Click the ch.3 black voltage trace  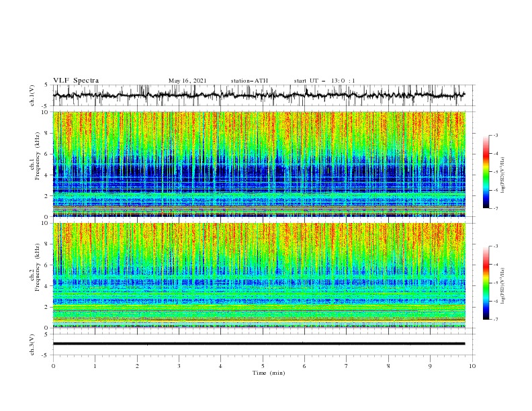(x=259, y=344)
